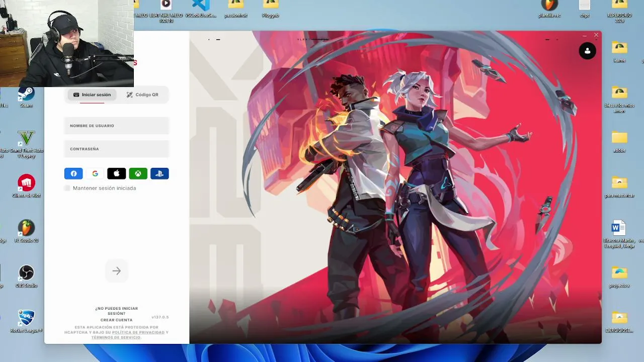Viewport: 644px width, 362px height.
Task: Click the Crear cuenta link
Action: coord(117,320)
